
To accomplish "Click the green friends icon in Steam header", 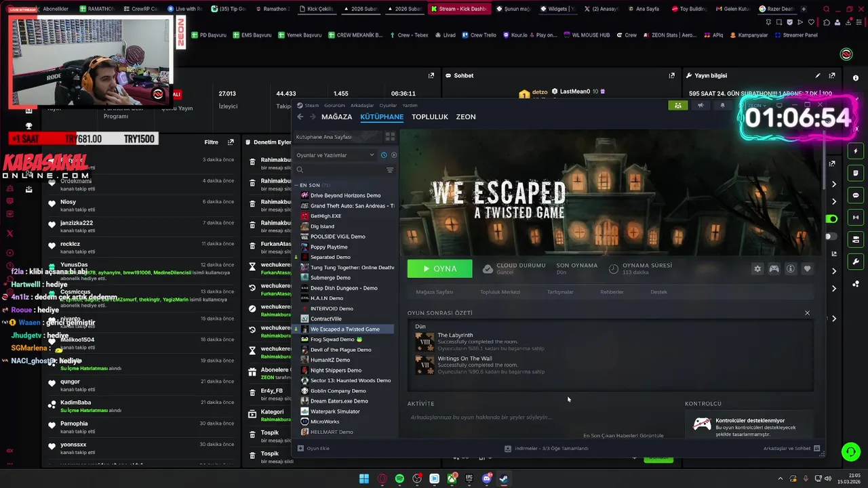I will click(677, 105).
